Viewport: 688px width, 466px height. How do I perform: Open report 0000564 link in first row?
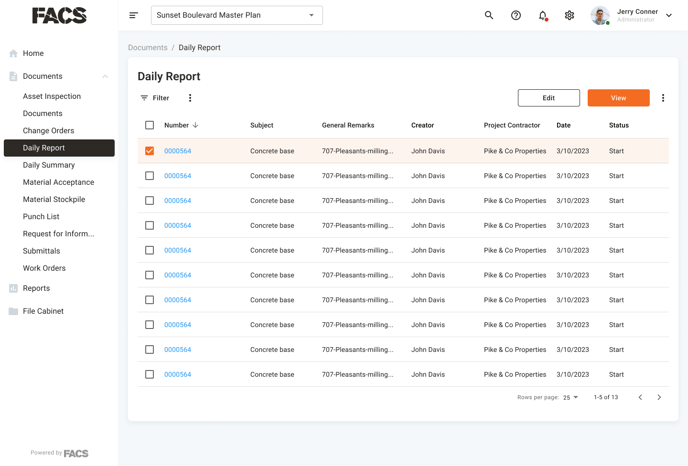tap(178, 151)
